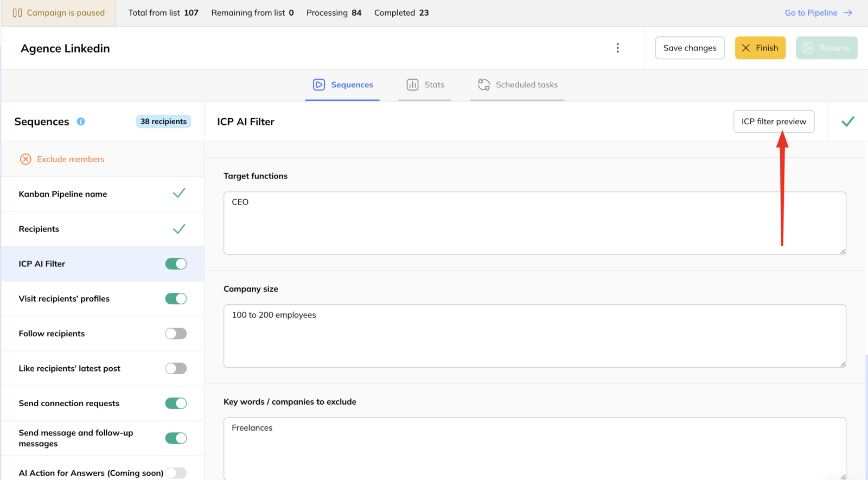The height and width of the screenshot is (480, 868).
Task: Select the Kanban Pipeline name step
Action: pyautogui.click(x=103, y=194)
